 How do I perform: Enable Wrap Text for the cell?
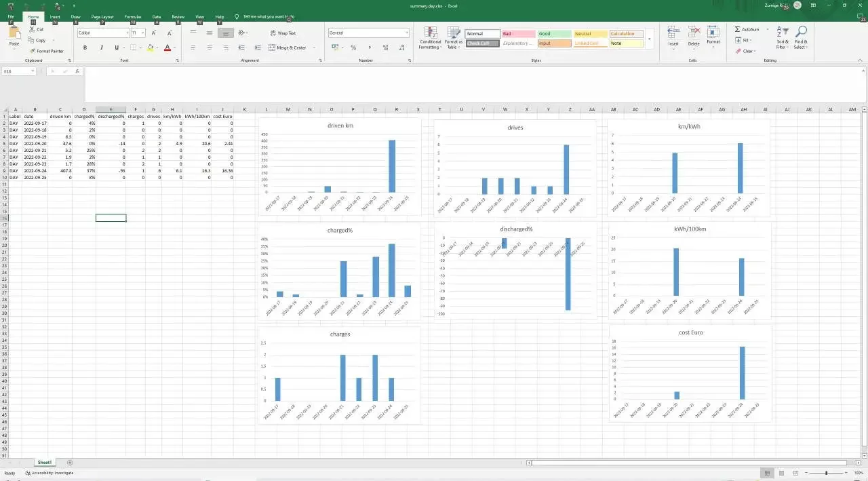coord(282,33)
